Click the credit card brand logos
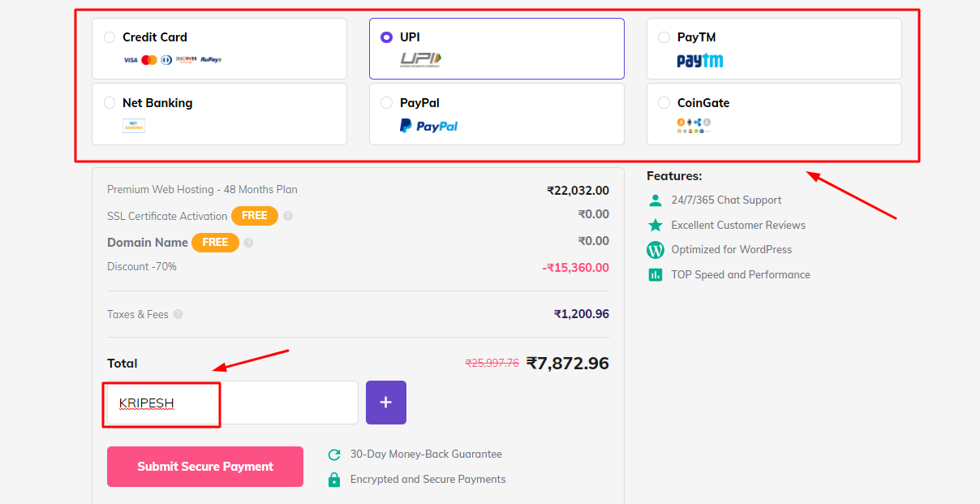 pos(172,59)
